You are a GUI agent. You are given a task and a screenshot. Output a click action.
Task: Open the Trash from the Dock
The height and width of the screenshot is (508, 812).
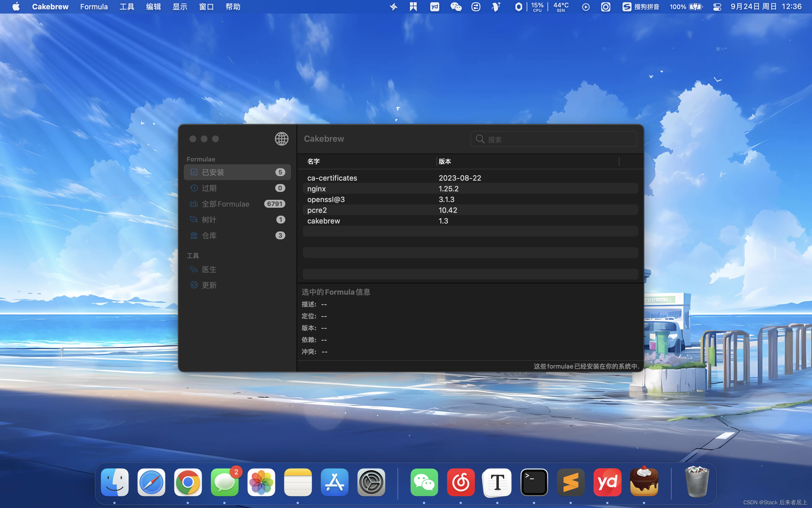coord(697,481)
